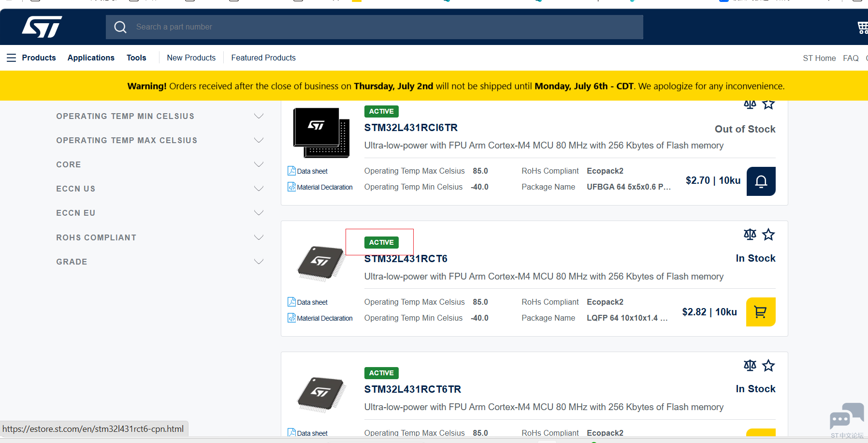Click the STM32L431RCT6 LQFP chip thumbnail
Image resolution: width=868 pixels, height=443 pixels.
[x=321, y=263]
